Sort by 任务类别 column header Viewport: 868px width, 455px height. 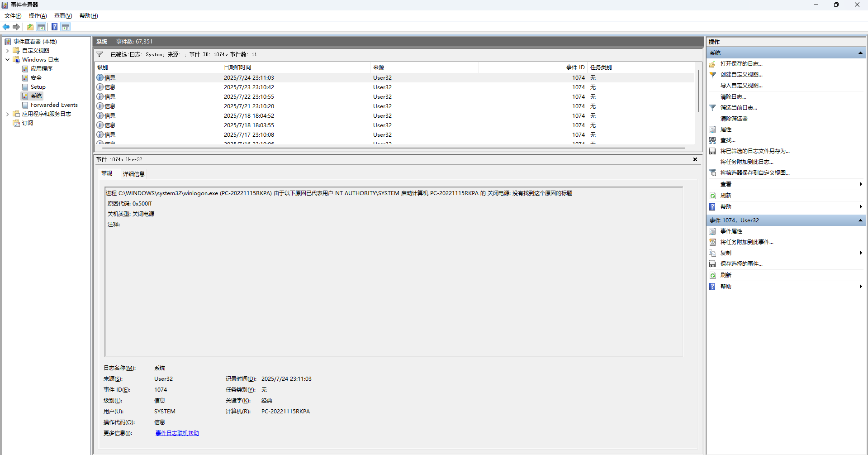(641, 67)
